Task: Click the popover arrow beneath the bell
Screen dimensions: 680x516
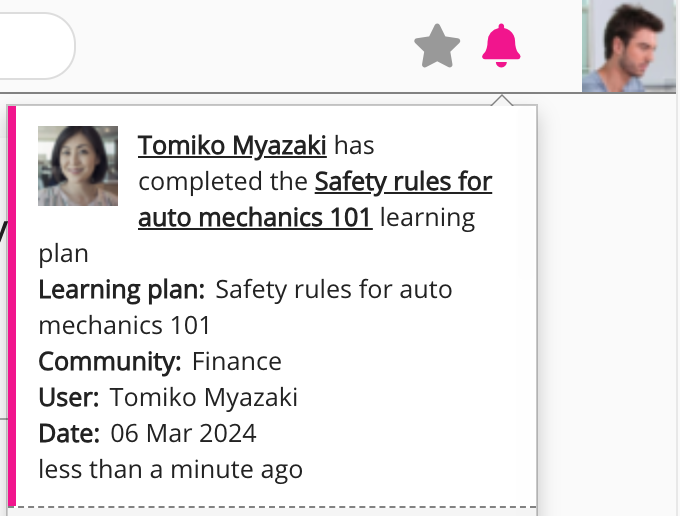Action: point(503,100)
